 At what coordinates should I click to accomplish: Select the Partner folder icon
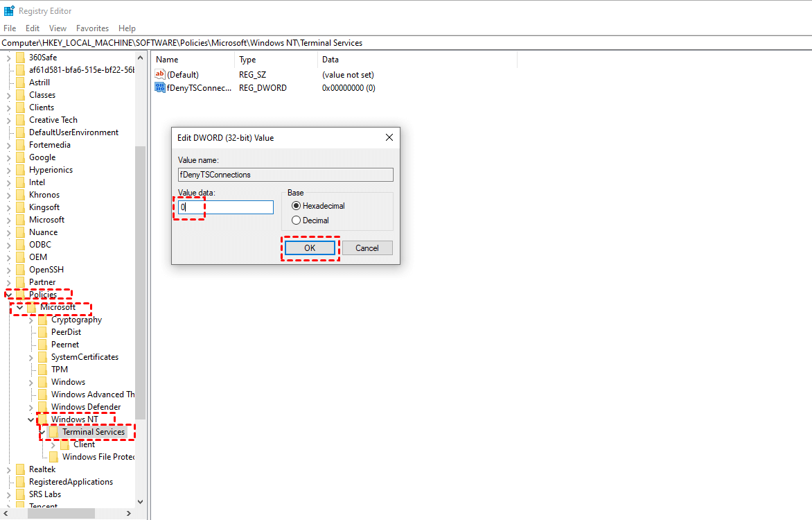click(20, 281)
